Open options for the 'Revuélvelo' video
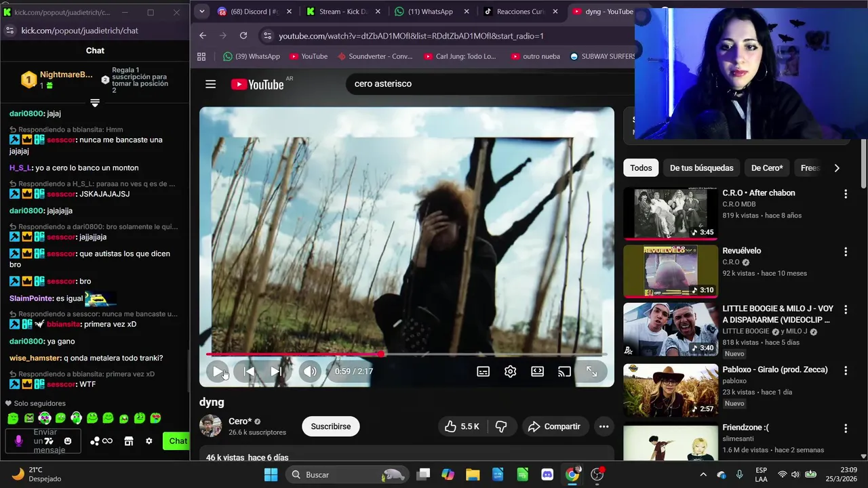Image resolution: width=868 pixels, height=488 pixels. [x=846, y=251]
